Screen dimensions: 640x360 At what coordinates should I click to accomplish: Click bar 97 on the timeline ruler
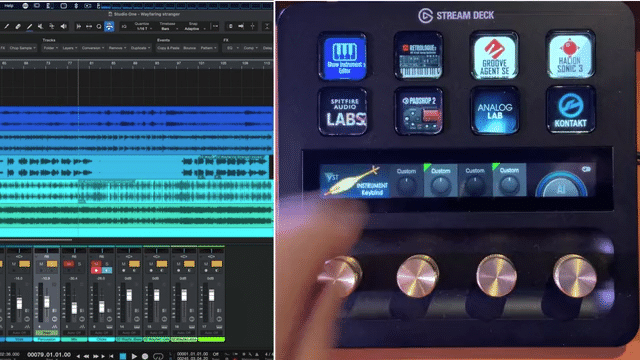click(x=178, y=63)
